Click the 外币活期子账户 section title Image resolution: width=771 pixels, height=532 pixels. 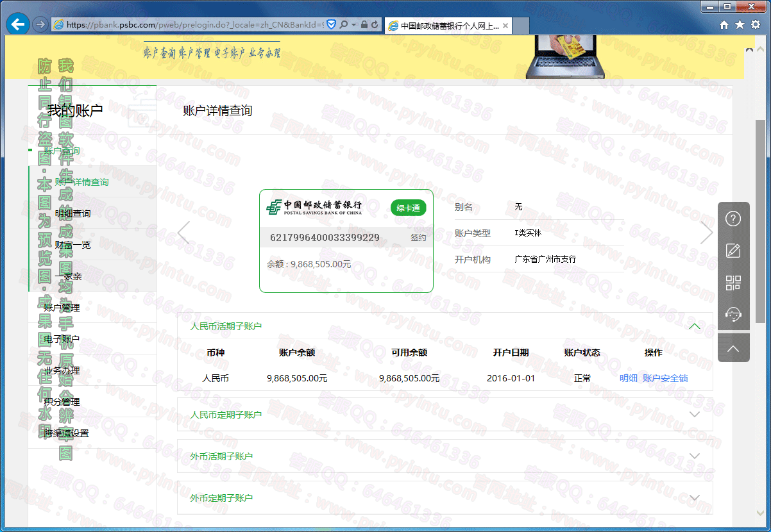pyautogui.click(x=222, y=456)
